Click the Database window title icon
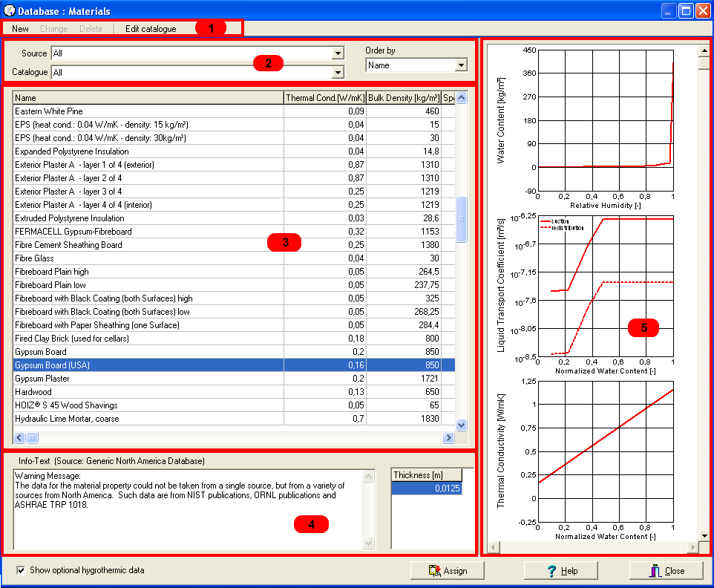 coord(9,10)
